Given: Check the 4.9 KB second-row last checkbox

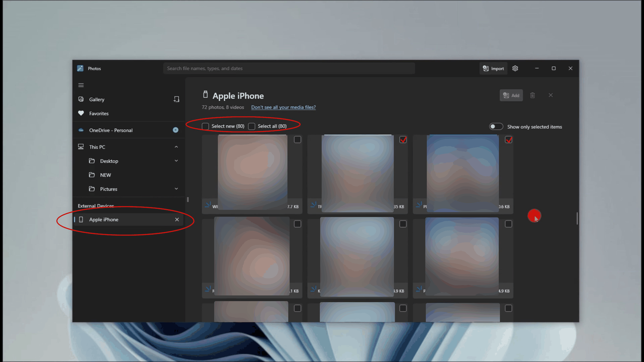Looking at the screenshot, I should pyautogui.click(x=508, y=224).
